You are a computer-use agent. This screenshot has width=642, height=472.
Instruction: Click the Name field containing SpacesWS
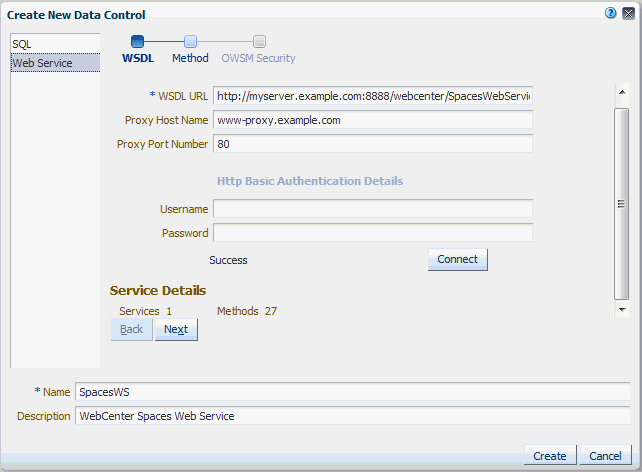pyautogui.click(x=352, y=392)
